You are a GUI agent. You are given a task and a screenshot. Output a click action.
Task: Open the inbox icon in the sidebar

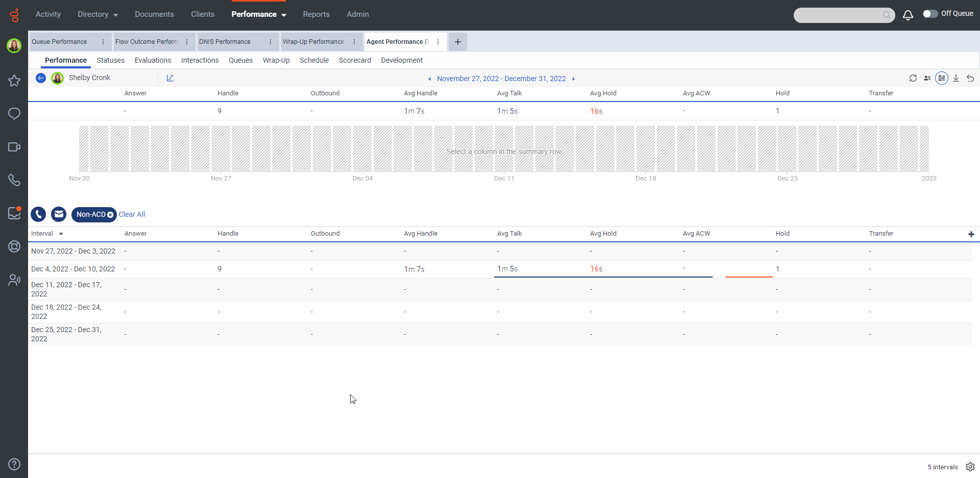pos(14,213)
